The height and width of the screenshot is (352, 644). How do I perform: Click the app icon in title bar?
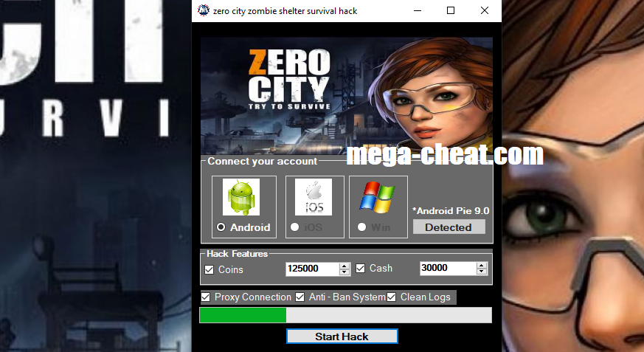coord(204,10)
